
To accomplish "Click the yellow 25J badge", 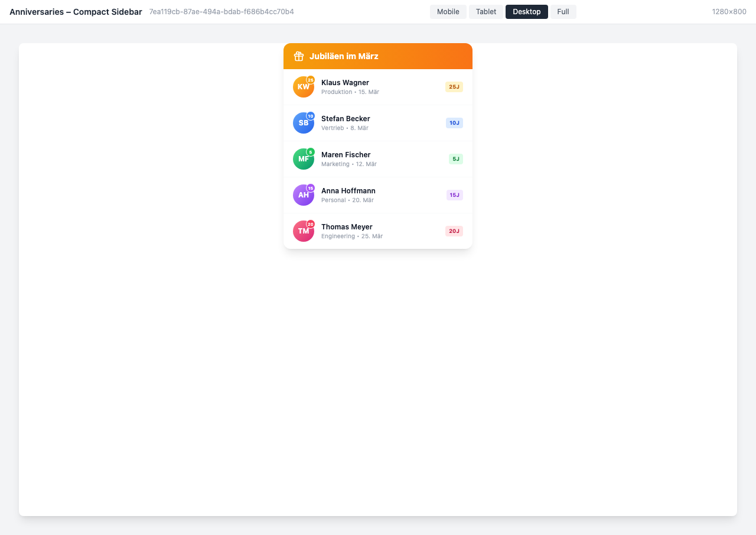I will (x=454, y=87).
